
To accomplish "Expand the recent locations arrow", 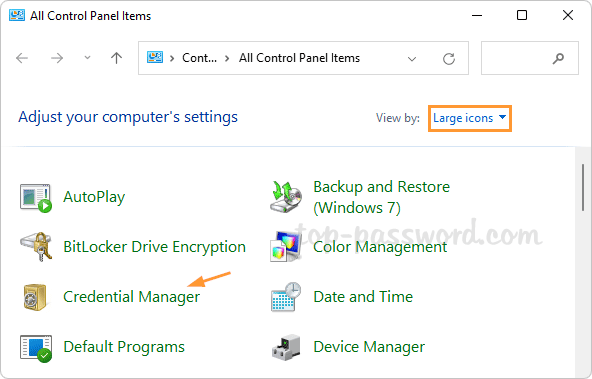I will coord(87,58).
